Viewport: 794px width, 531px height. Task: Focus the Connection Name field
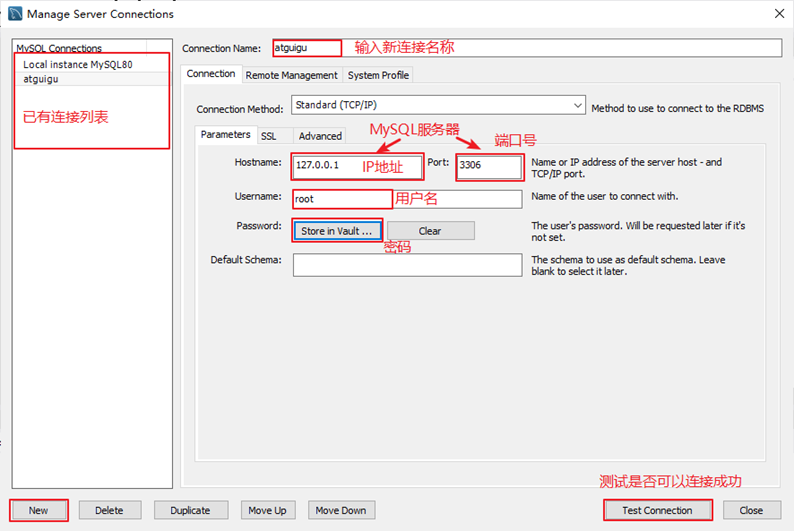pyautogui.click(x=527, y=48)
